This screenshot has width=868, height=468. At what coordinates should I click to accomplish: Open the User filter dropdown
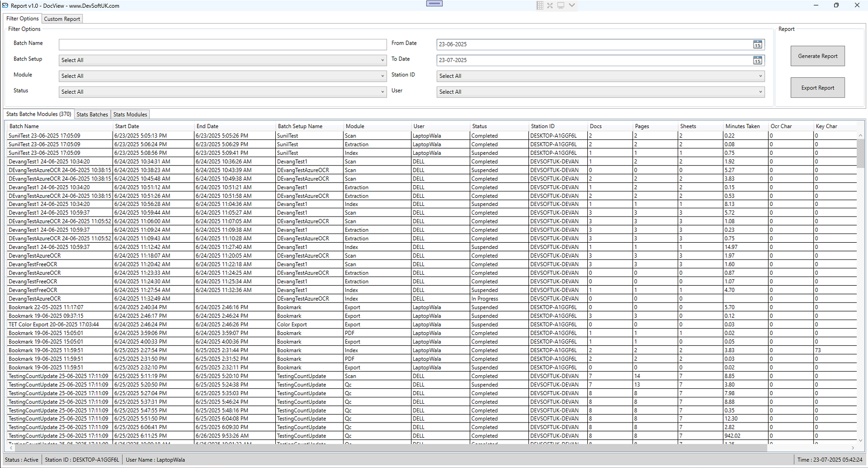pos(760,92)
